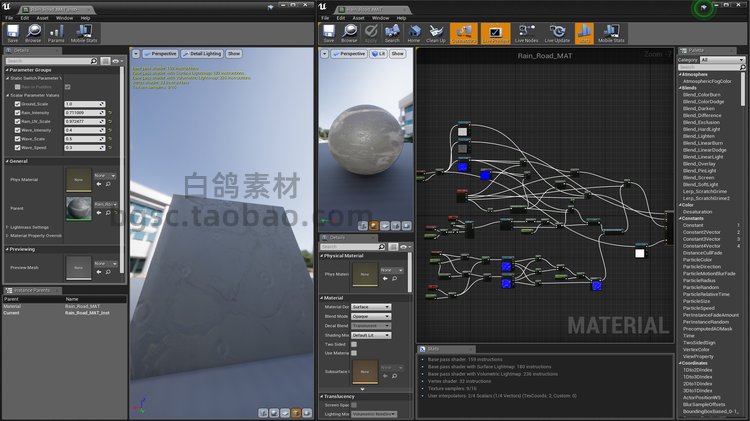Screen dimensions: 750x421
Task: Open the Window menu in the instance editor
Action: 64,17
